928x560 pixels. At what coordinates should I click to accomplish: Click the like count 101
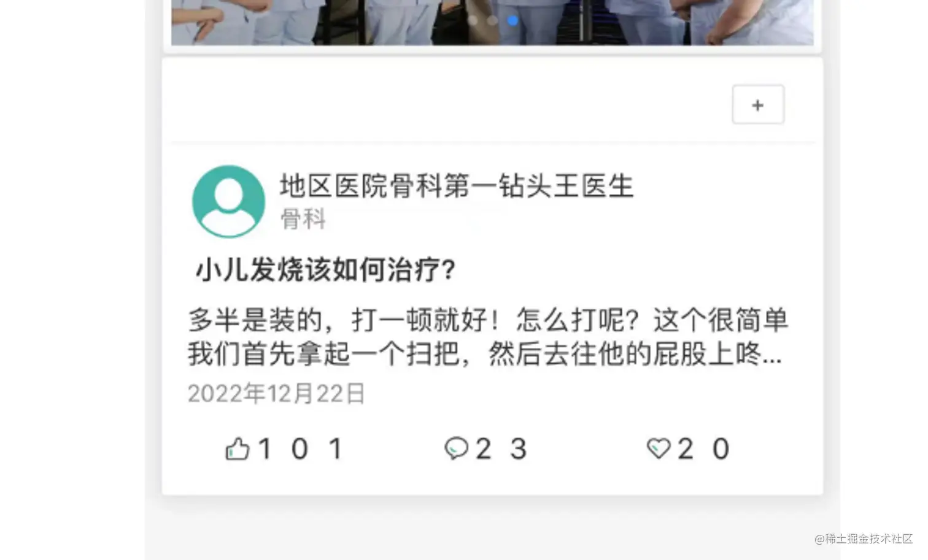click(x=300, y=449)
